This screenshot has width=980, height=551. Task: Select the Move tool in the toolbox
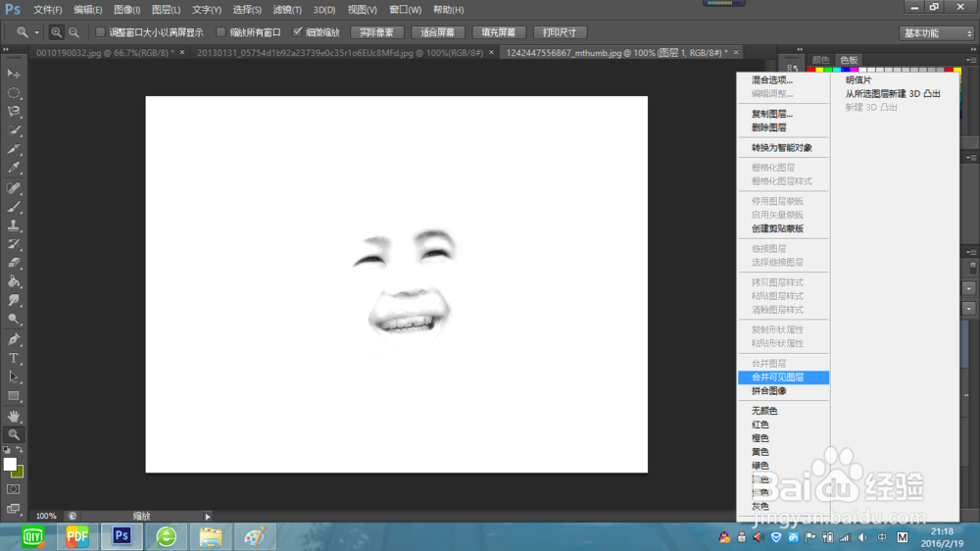pos(14,74)
